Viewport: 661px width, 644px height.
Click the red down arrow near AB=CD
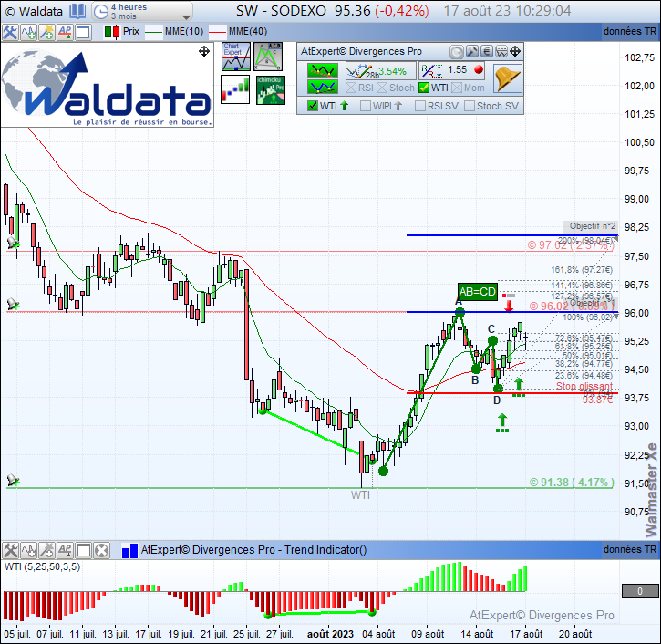[x=509, y=306]
